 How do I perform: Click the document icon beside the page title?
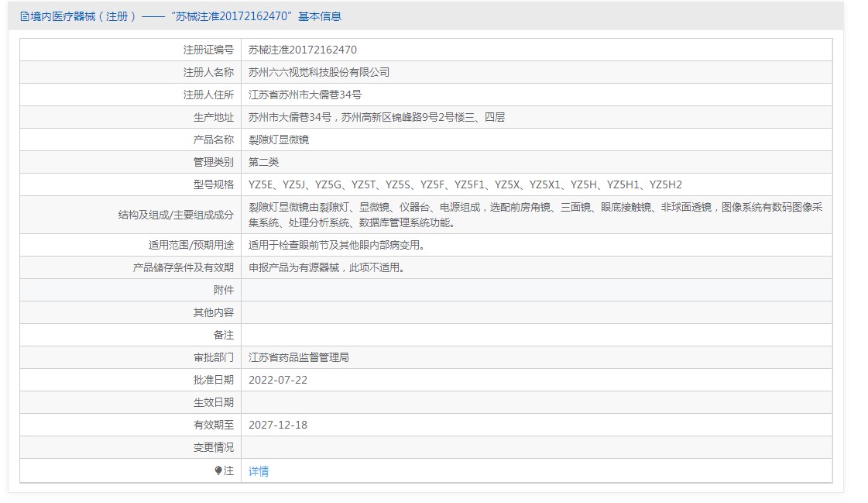pos(24,16)
